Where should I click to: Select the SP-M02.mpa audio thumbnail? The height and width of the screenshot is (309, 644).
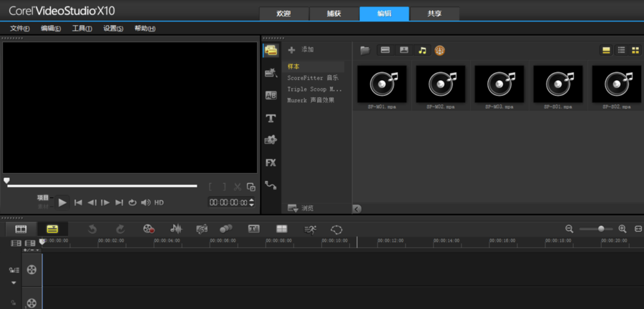click(440, 84)
